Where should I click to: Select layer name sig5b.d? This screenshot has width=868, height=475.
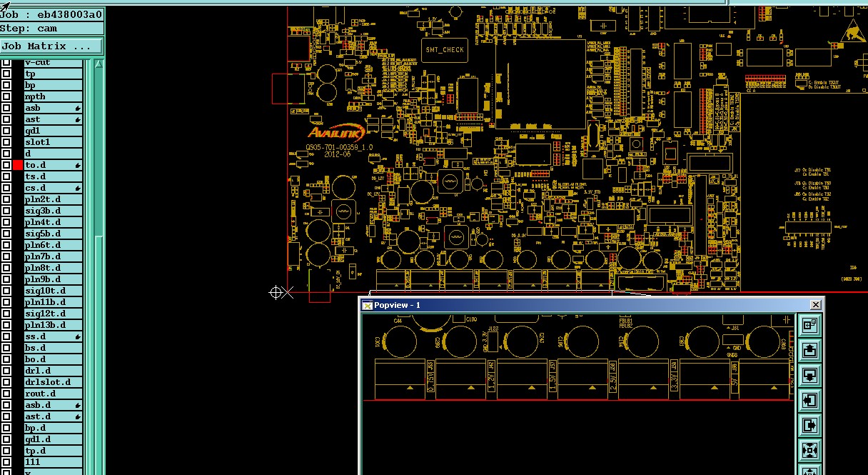click(54, 234)
